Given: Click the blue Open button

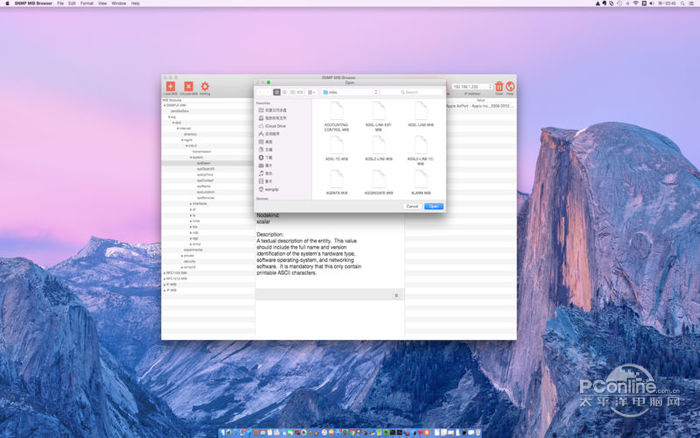Looking at the screenshot, I should pyautogui.click(x=433, y=206).
